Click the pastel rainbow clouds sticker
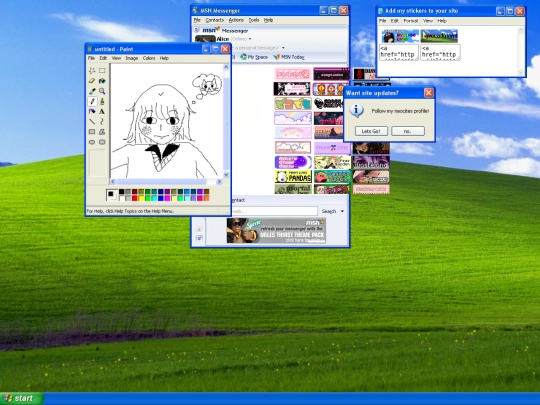 click(x=293, y=118)
